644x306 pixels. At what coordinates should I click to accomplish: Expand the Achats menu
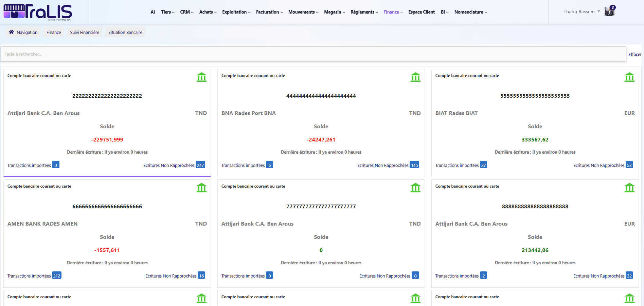click(208, 12)
